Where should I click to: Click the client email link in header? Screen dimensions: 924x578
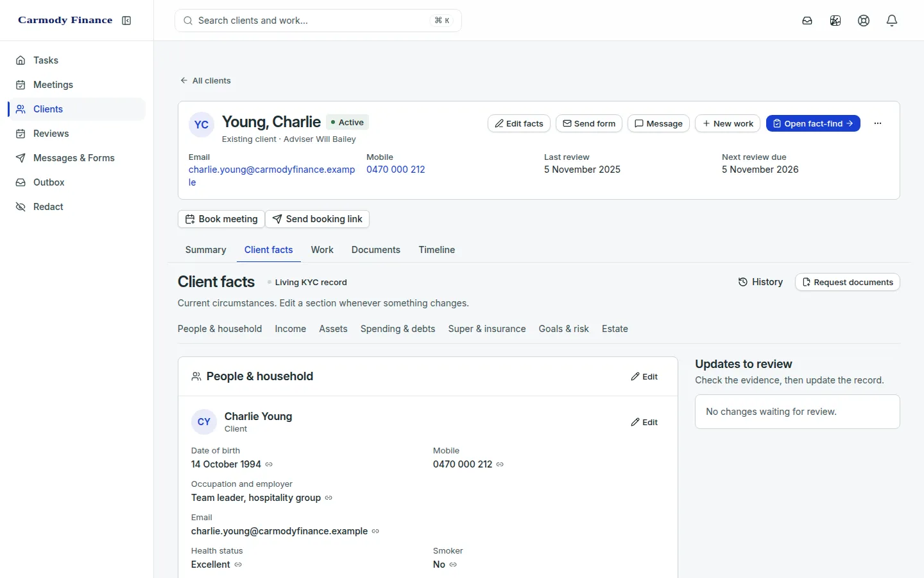pyautogui.click(x=272, y=176)
